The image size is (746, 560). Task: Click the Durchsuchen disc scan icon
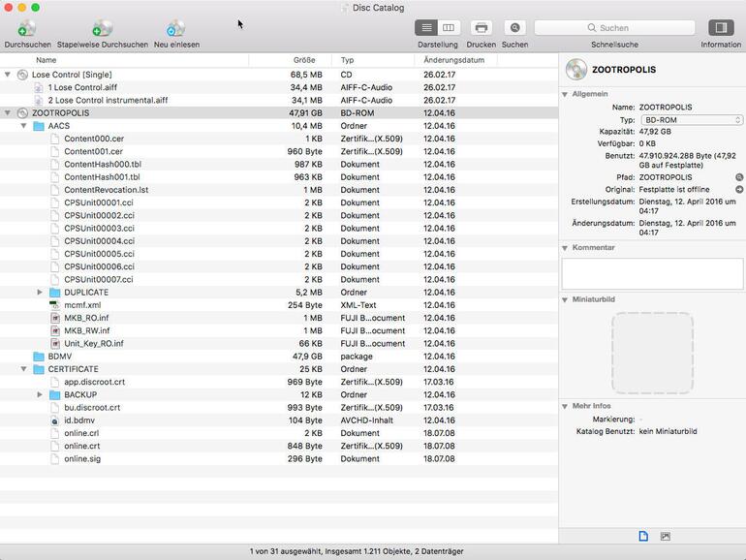click(x=27, y=29)
